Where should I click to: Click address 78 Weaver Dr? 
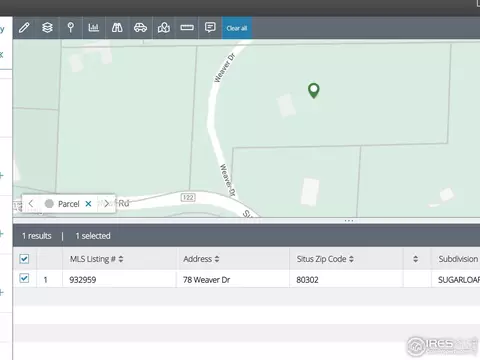206,280
